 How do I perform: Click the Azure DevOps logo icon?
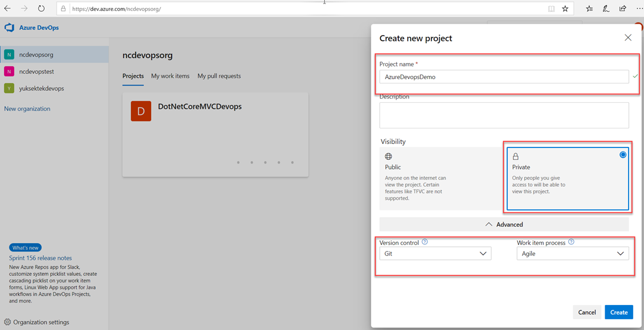(9, 28)
